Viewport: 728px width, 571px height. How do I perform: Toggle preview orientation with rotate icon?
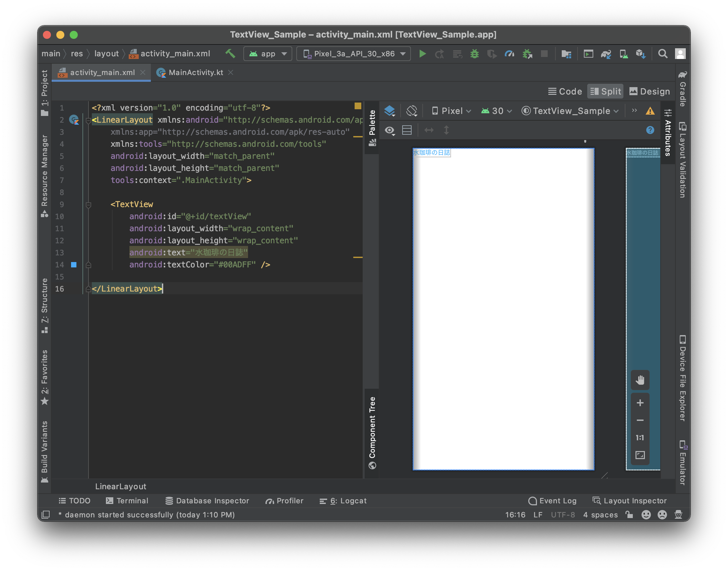coord(412,111)
